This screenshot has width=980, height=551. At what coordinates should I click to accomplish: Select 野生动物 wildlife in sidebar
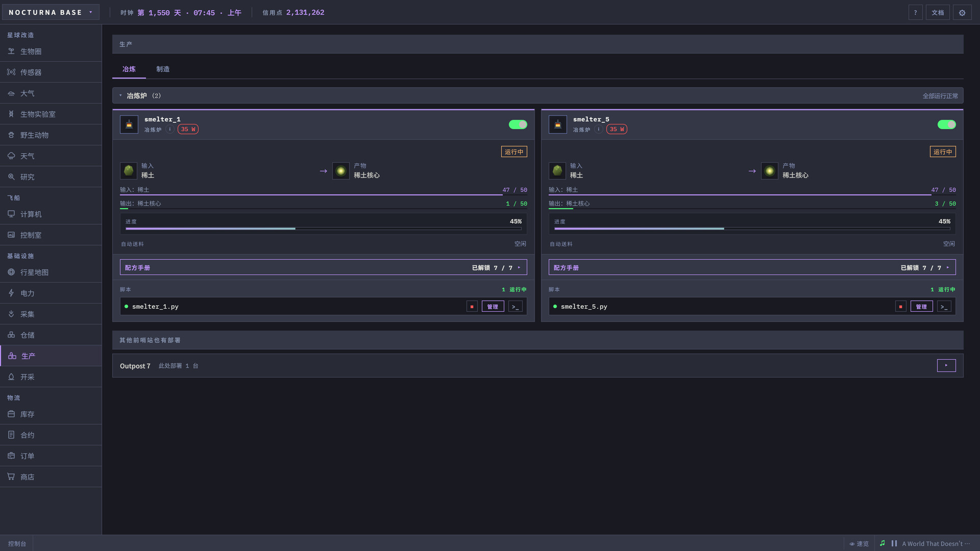pos(51,135)
